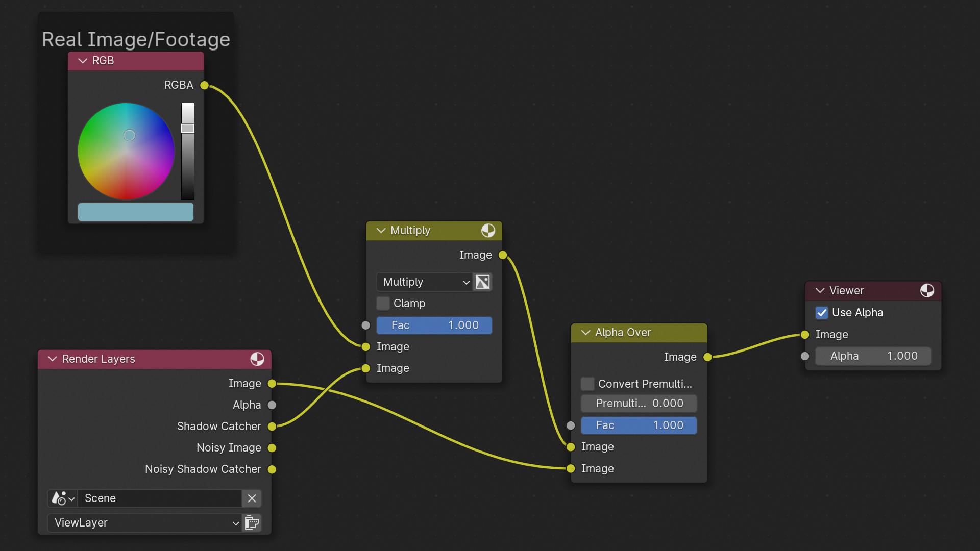Image resolution: width=980 pixels, height=551 pixels.
Task: Click the Use Alpha icon beside the Multiply dropdown
Action: tap(482, 282)
